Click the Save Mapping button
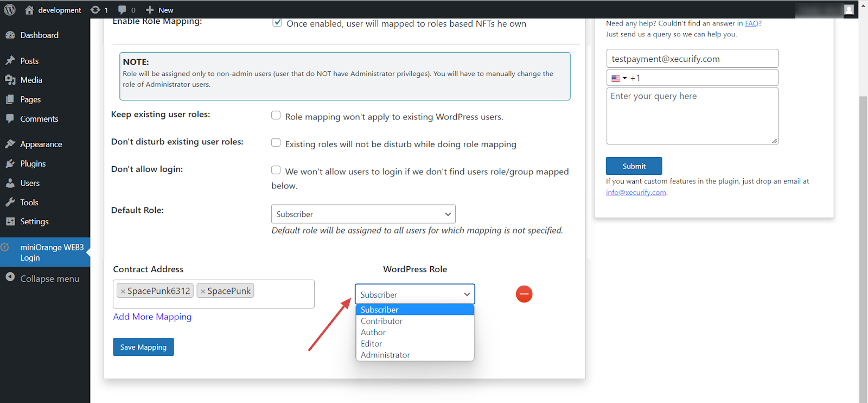868x403 pixels. tap(143, 347)
